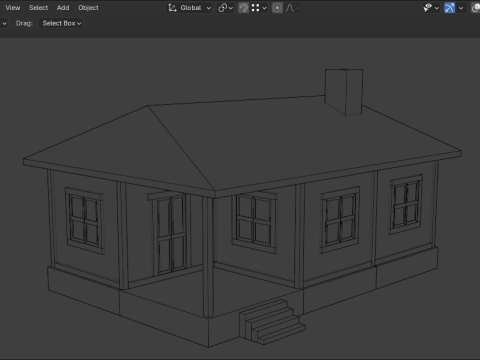
Task: Expand the dropdown left of Drag label
Action: [4, 23]
